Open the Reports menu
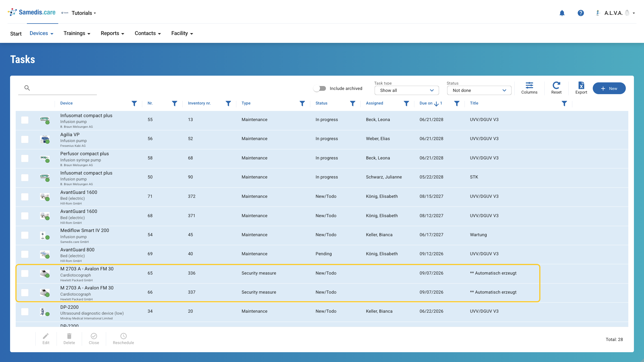The width and height of the screenshot is (644, 362). point(112,33)
